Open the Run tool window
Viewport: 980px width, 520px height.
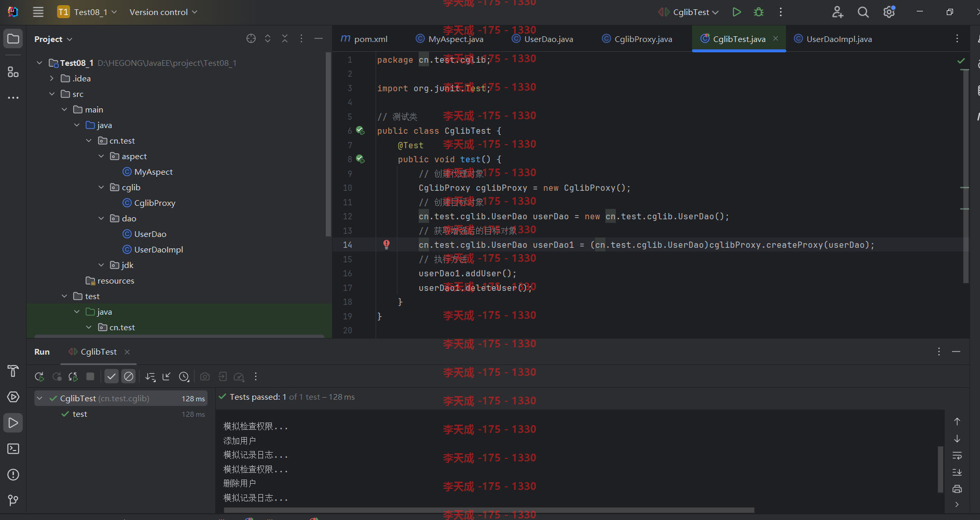[x=13, y=423]
